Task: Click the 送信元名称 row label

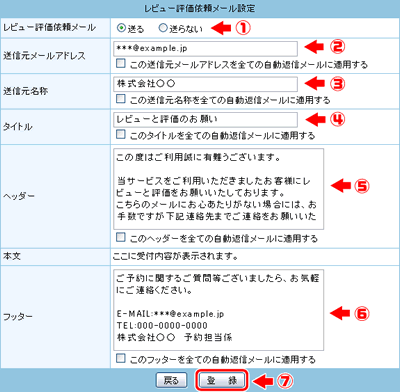Action: tap(25, 91)
